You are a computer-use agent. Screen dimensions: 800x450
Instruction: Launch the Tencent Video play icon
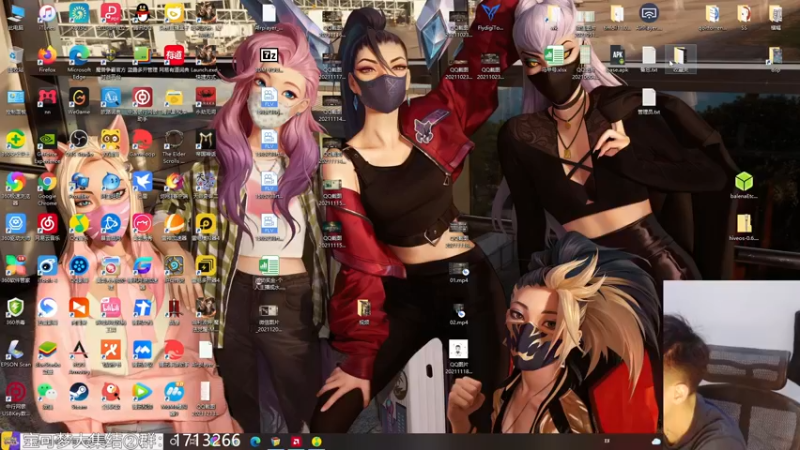click(142, 392)
